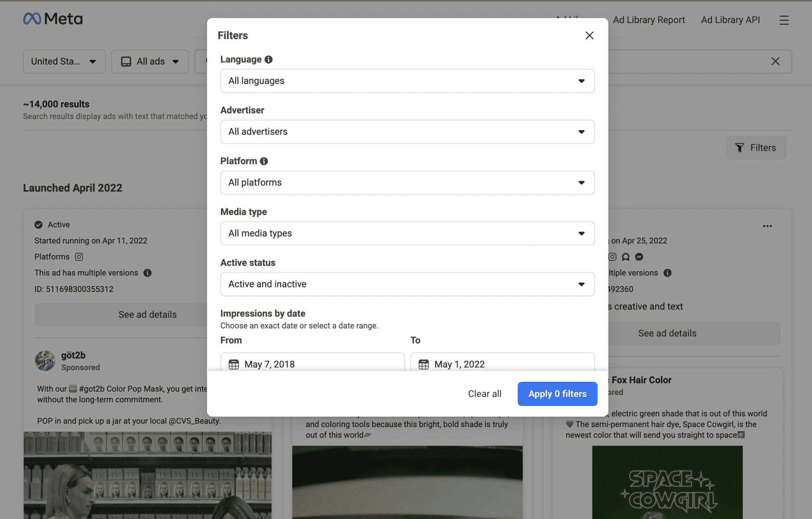Open the Ad Library API page

click(730, 20)
